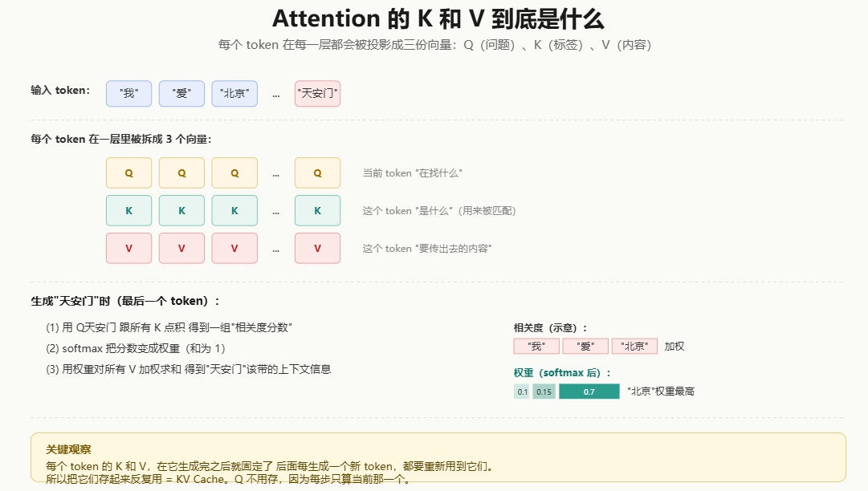Click the V box in the "天安门" column
The height and width of the screenshot is (491, 868).
pyautogui.click(x=318, y=248)
